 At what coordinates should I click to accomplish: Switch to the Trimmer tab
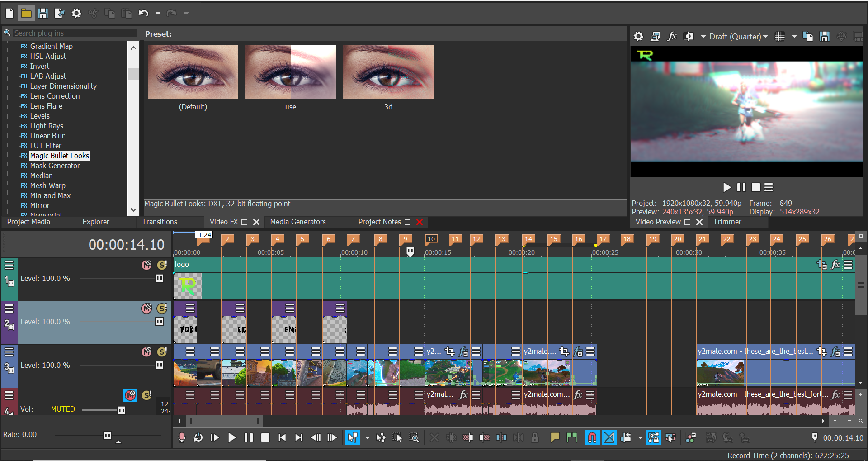pyautogui.click(x=727, y=222)
